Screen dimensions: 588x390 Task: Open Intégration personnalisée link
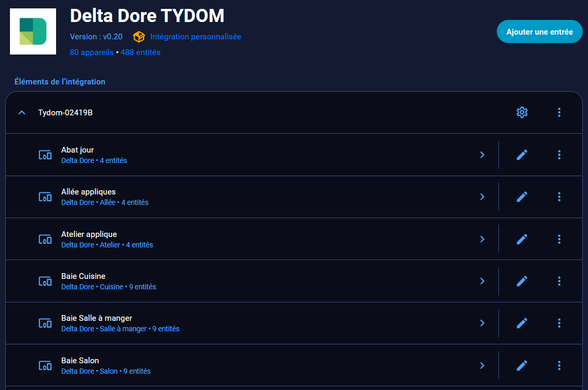pyautogui.click(x=196, y=37)
